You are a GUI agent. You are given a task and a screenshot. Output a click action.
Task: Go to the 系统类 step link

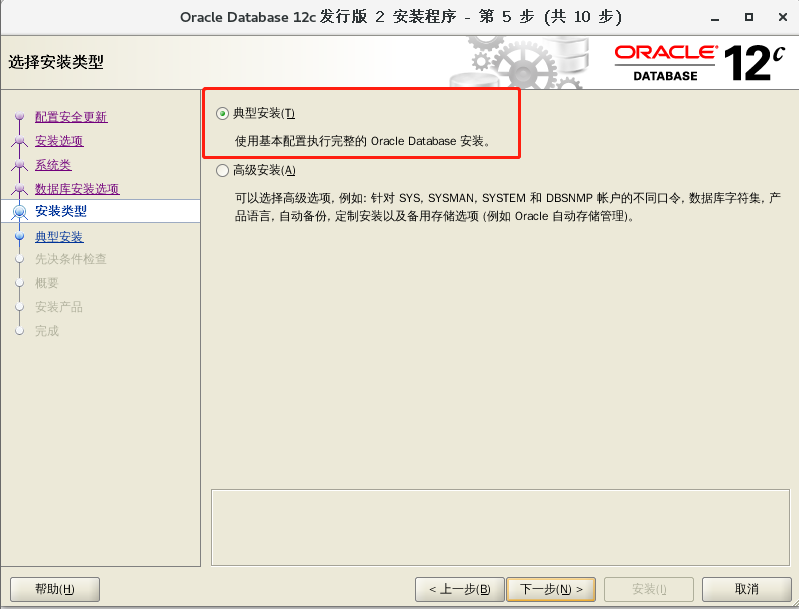pyautogui.click(x=53, y=165)
